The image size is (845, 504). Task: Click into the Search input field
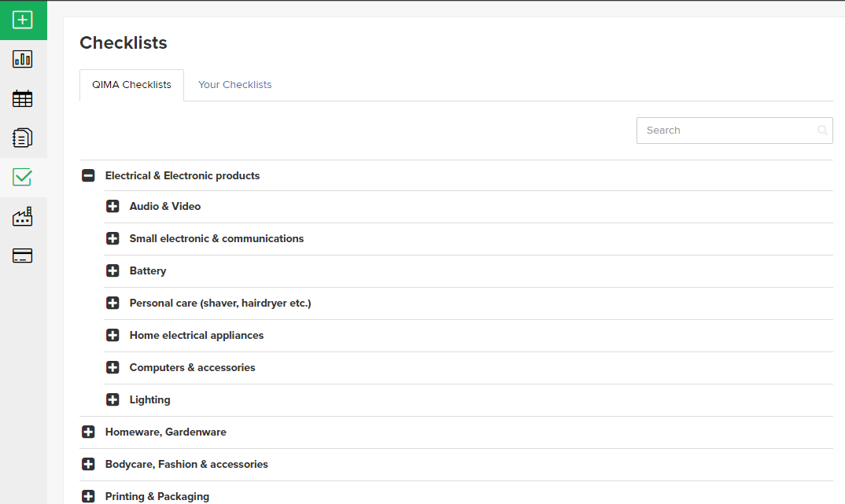tap(735, 131)
